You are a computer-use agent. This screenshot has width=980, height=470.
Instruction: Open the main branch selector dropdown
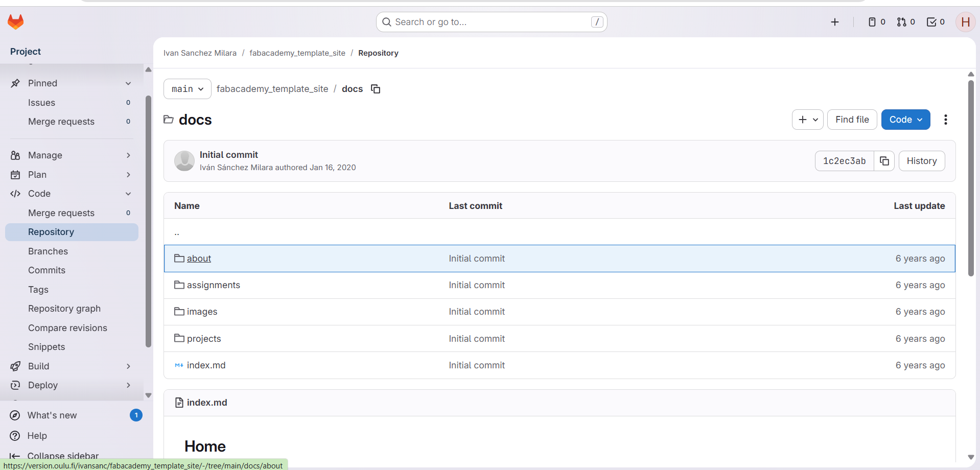tap(187, 89)
